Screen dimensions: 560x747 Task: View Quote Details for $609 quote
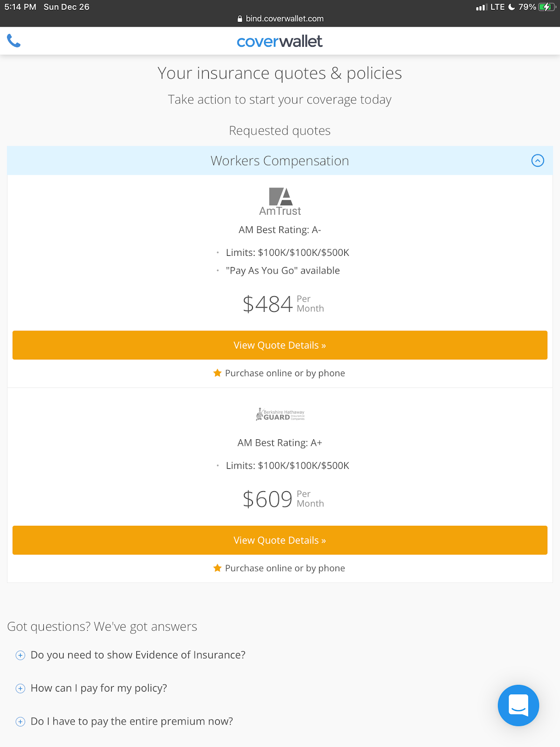pos(280,541)
